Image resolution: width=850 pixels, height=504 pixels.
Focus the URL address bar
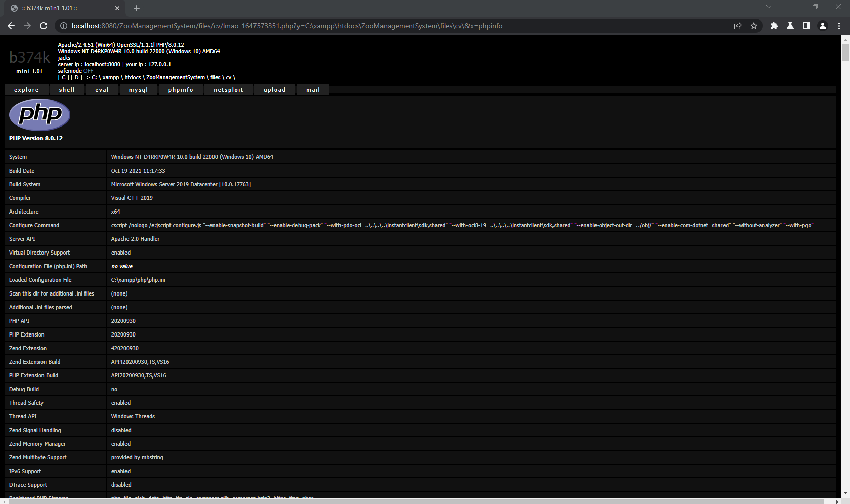tap(395, 26)
